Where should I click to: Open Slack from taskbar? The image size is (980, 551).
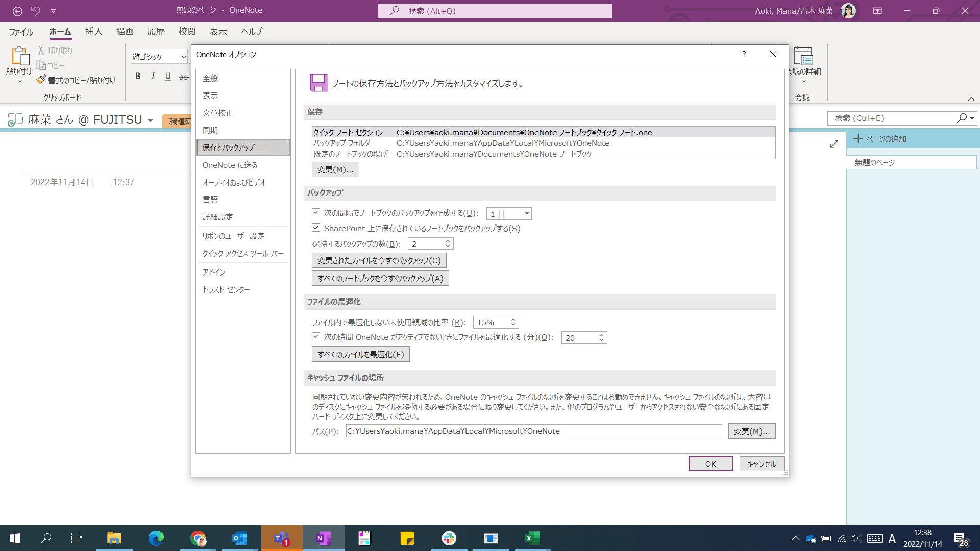click(449, 538)
